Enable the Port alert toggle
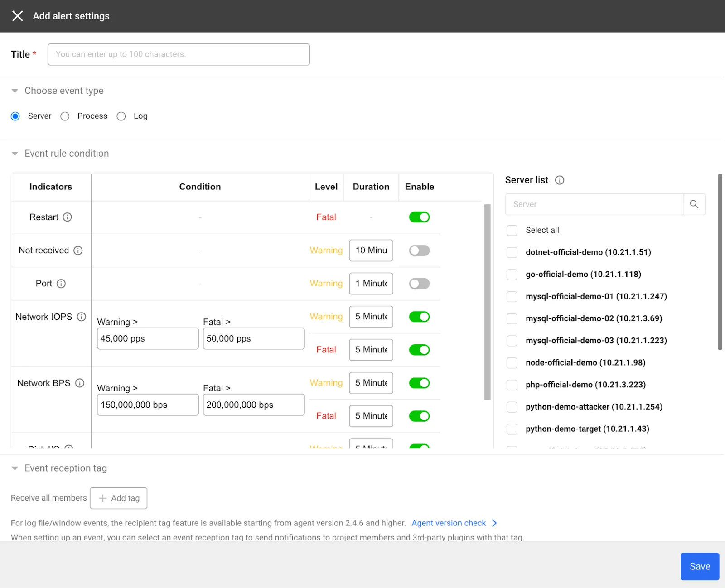The height and width of the screenshot is (588, 725). 419,284
